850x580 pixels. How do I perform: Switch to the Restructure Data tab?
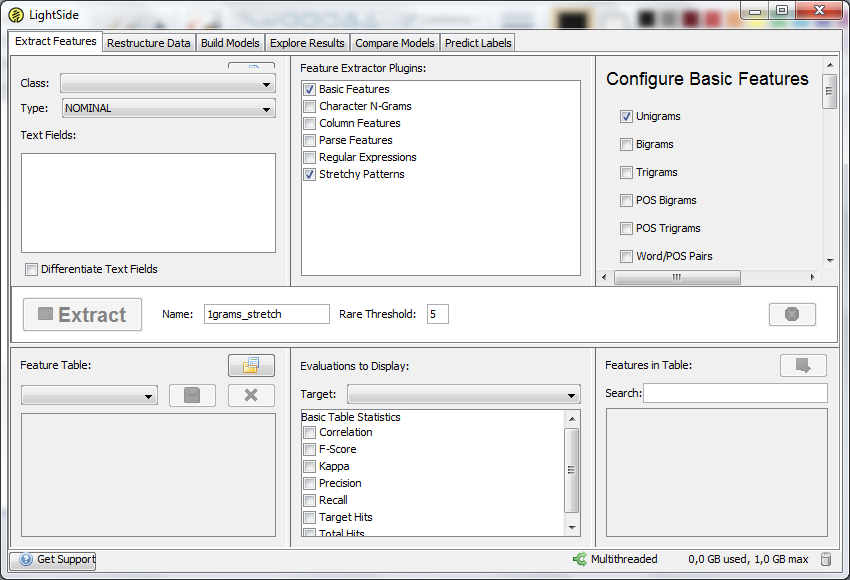pos(149,43)
